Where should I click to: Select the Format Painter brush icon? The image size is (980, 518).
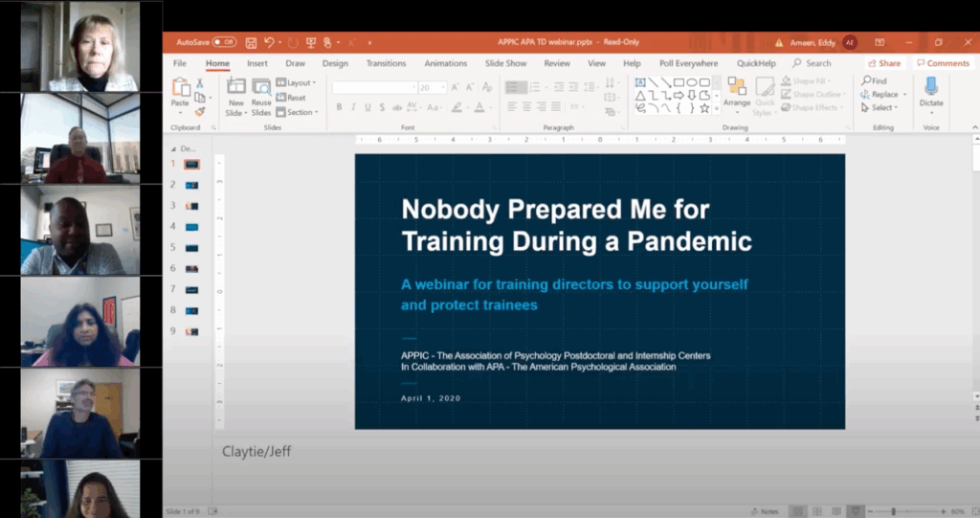tap(200, 111)
